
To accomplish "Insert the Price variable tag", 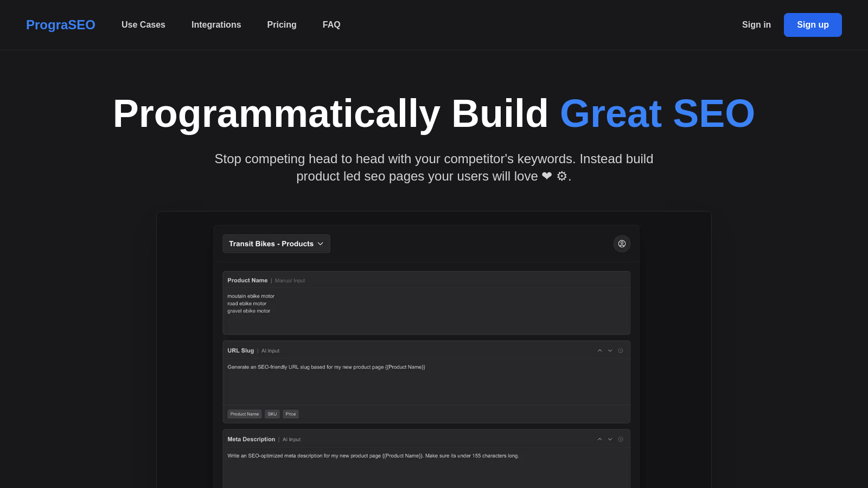I will [291, 414].
